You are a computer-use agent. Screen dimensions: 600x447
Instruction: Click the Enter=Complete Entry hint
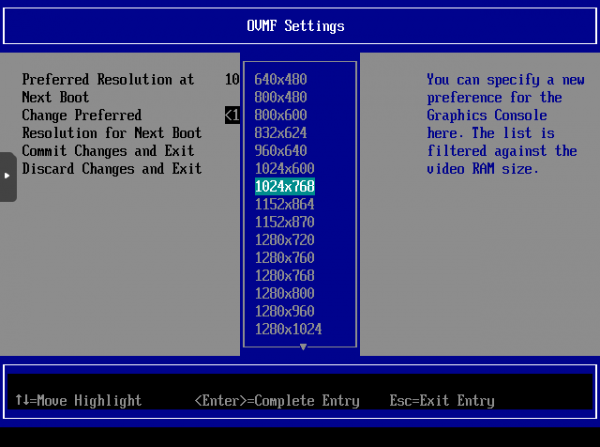coord(277,401)
